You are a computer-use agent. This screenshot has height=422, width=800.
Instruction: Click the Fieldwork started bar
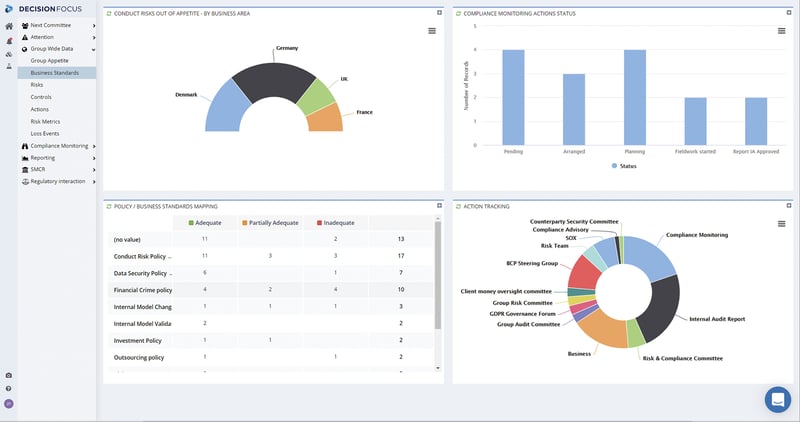695,121
